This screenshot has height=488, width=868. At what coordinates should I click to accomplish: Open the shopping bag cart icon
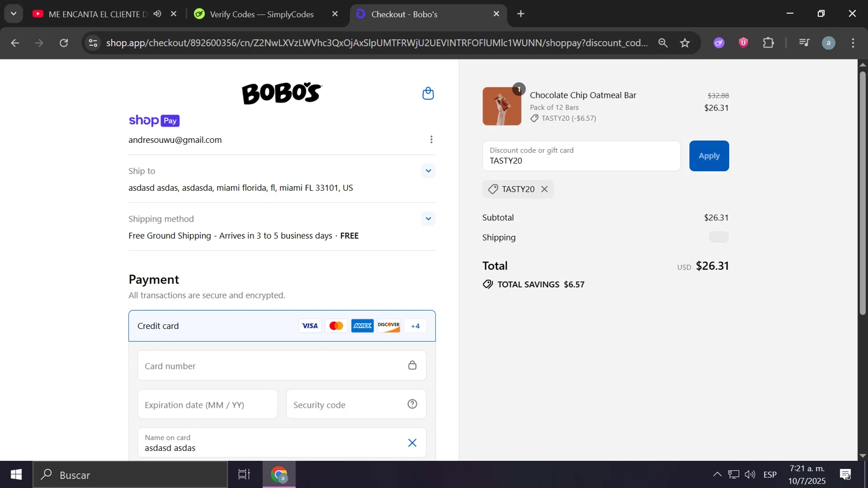tap(428, 93)
